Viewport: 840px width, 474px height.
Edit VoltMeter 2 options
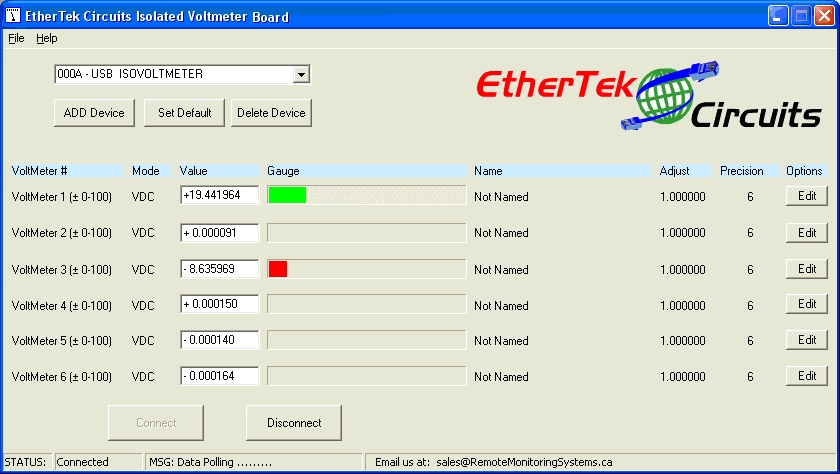(806, 233)
